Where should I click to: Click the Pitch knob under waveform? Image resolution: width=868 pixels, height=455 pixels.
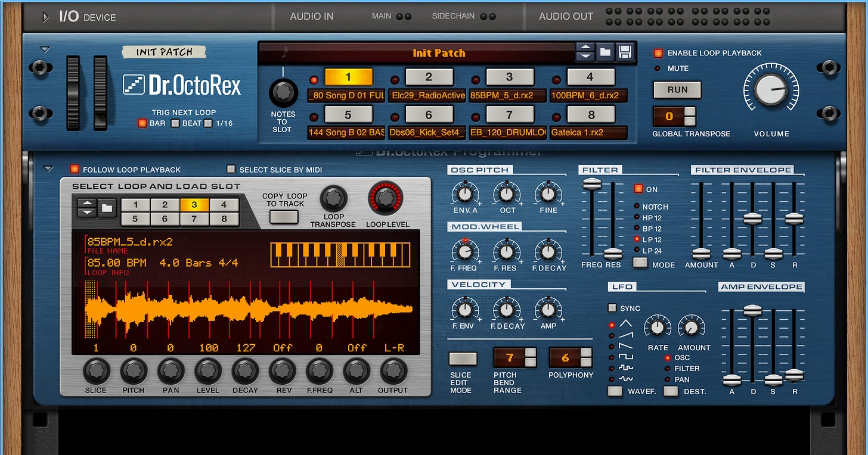point(134,372)
